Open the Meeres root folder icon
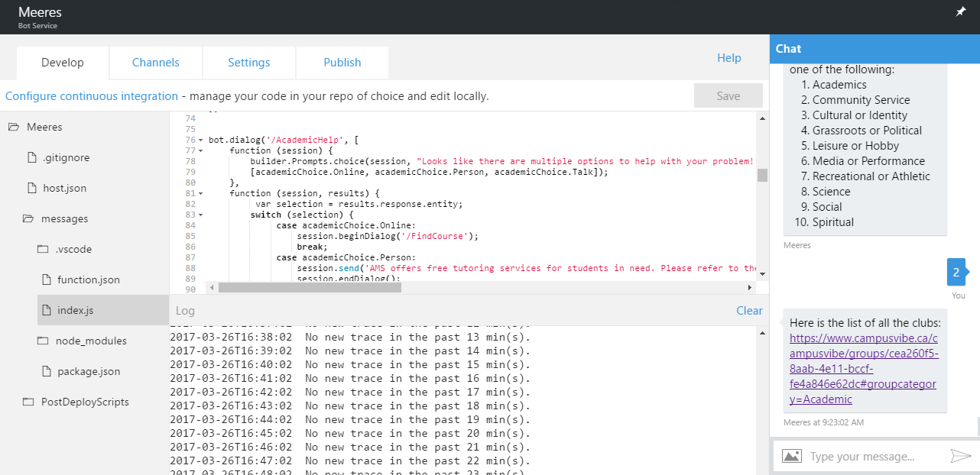Image resolution: width=980 pixels, height=475 pixels. 14,127
